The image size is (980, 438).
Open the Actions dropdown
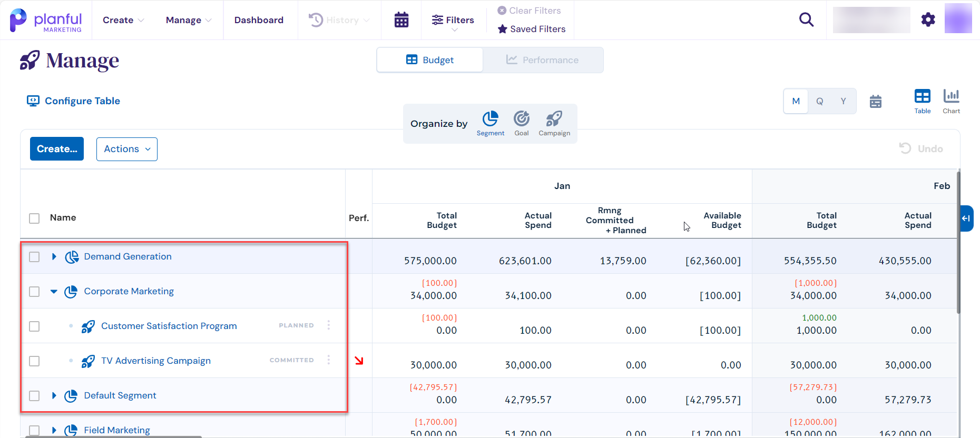[127, 149]
